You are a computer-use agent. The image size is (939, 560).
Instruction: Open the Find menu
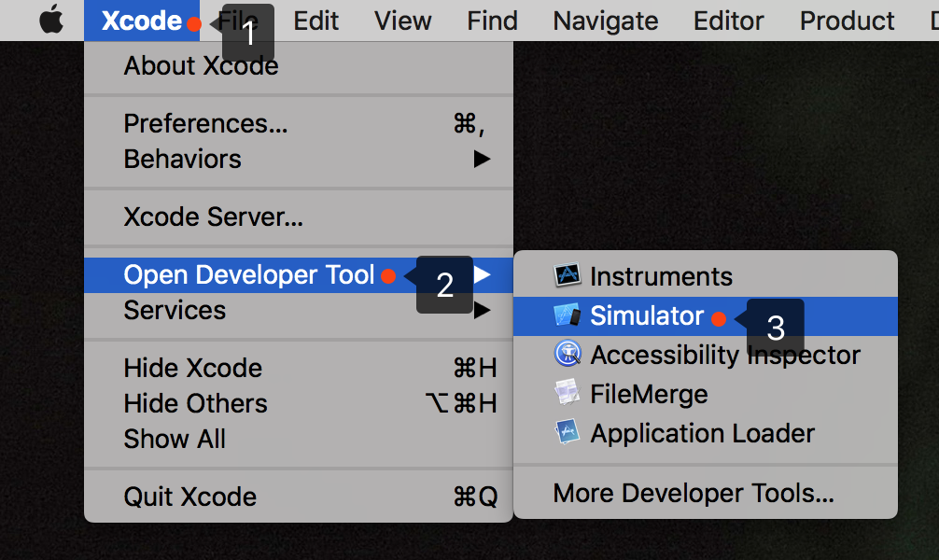point(492,21)
